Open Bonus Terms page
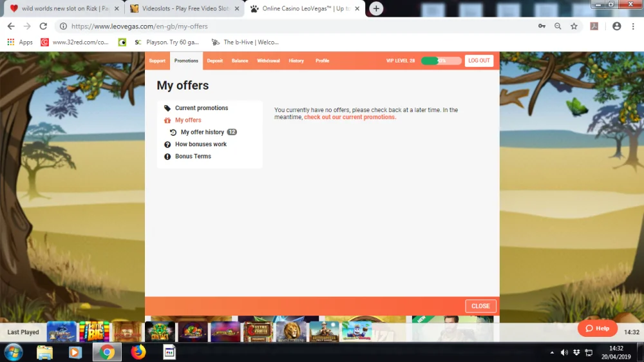The height and width of the screenshot is (362, 644). coord(193,156)
